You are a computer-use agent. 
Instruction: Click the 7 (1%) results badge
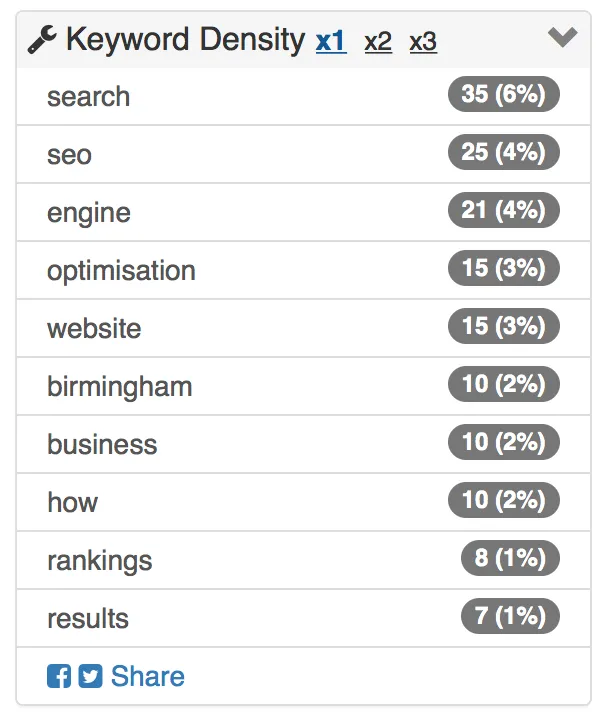510,616
